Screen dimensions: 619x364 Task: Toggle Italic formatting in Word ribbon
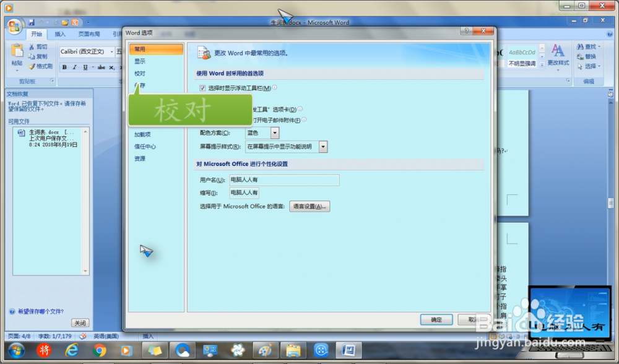pyautogui.click(x=75, y=67)
